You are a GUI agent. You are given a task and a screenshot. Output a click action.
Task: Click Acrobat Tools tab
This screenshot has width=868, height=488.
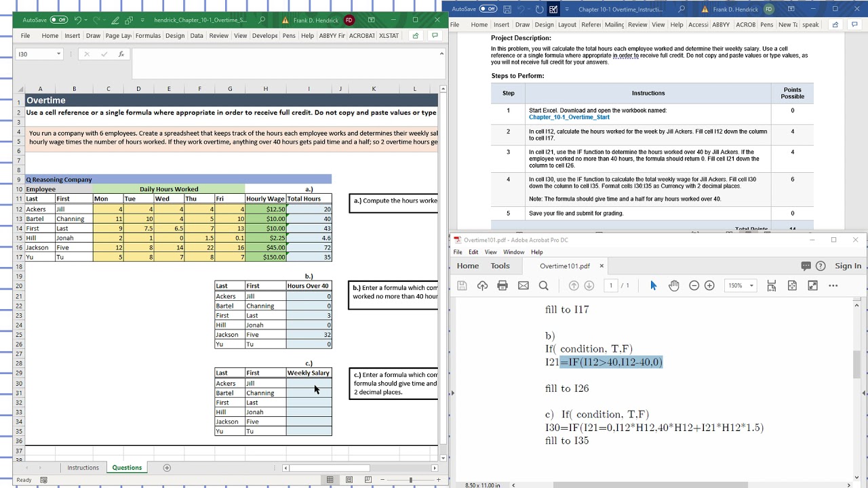click(x=500, y=266)
